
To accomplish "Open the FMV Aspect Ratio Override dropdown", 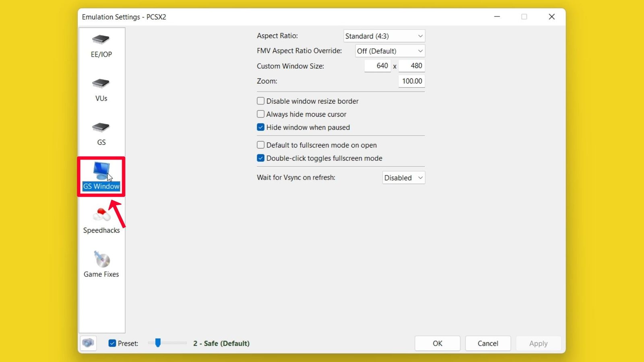I will click(390, 51).
